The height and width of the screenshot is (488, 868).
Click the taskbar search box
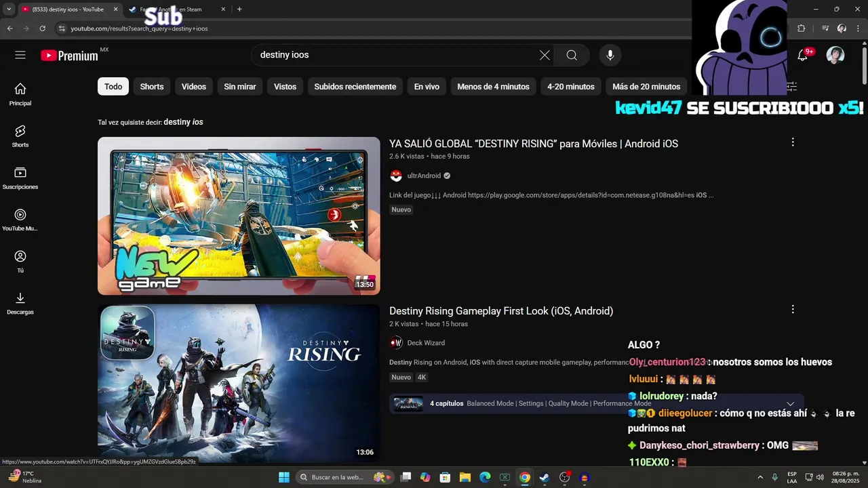point(346,477)
